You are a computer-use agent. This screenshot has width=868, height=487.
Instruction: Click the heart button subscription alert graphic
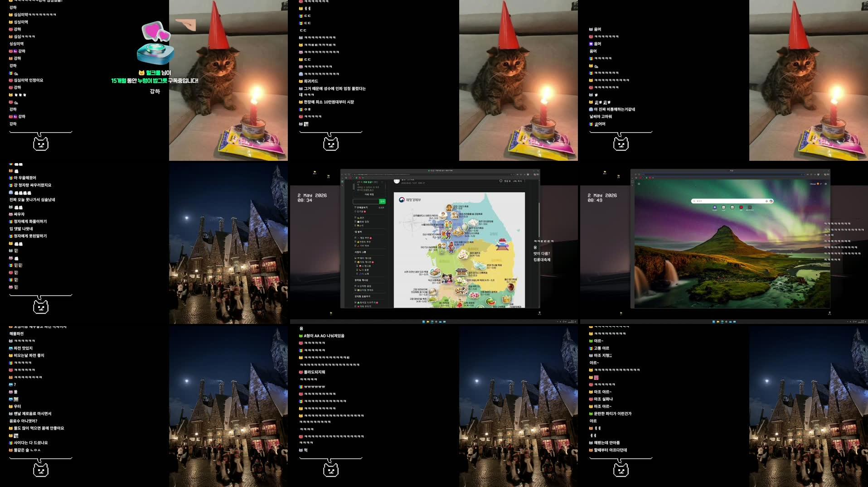156,43
